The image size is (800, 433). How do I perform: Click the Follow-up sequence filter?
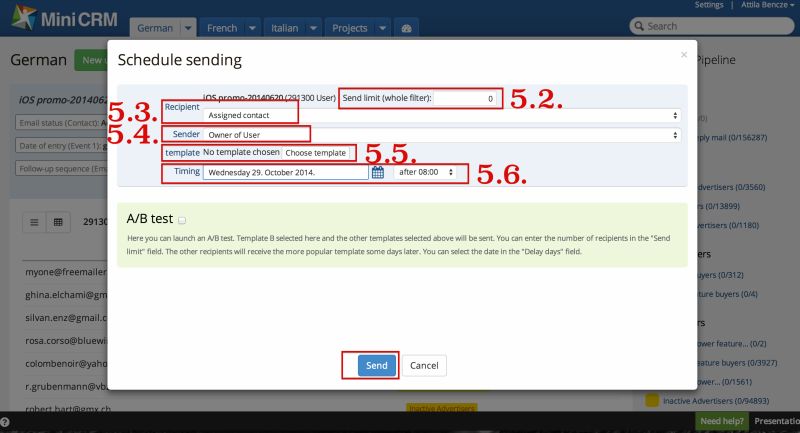(62, 169)
